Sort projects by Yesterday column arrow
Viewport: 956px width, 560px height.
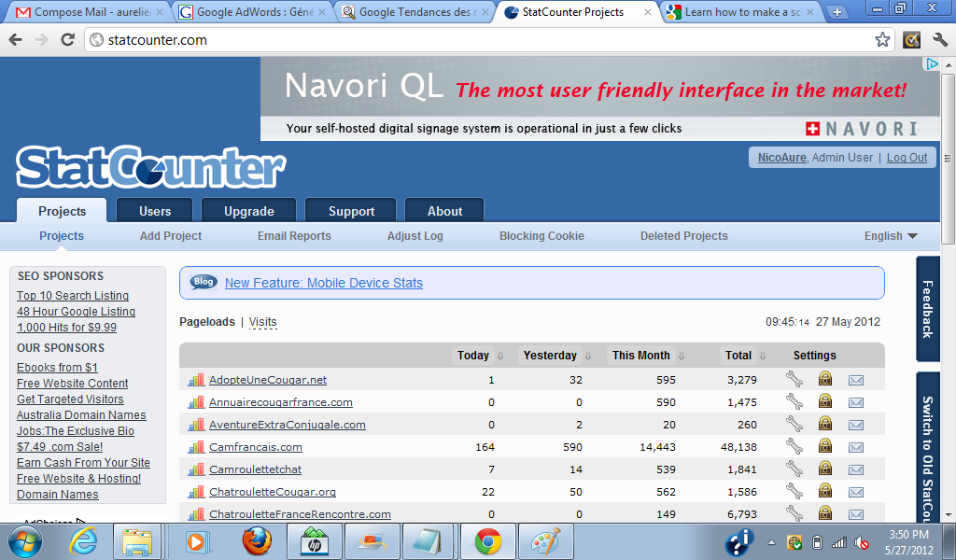click(588, 356)
